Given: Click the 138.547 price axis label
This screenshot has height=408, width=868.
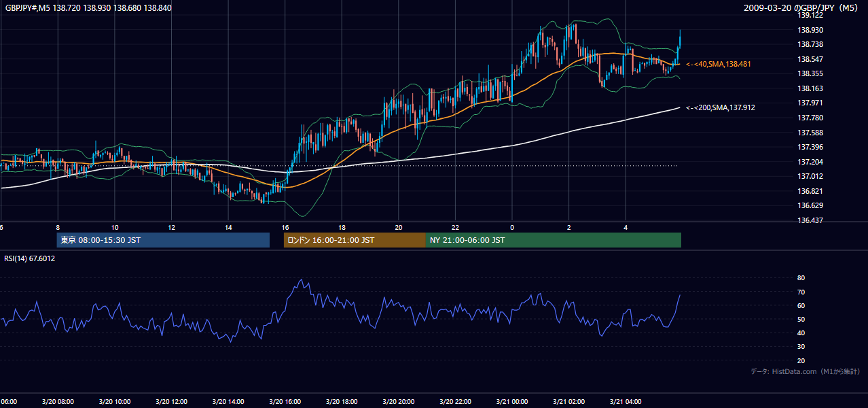Looking at the screenshot, I should (810, 59).
